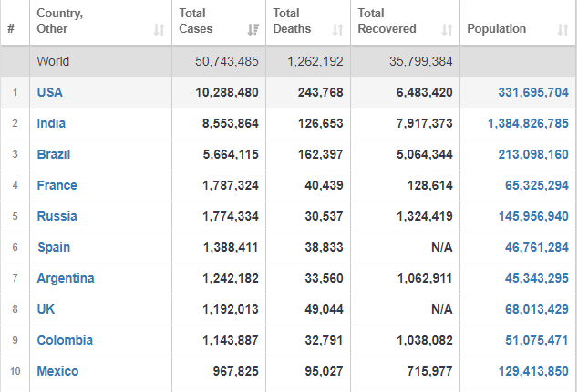The image size is (578, 392).
Task: Select UK total cases 1,192,013
Action: coord(231,309)
